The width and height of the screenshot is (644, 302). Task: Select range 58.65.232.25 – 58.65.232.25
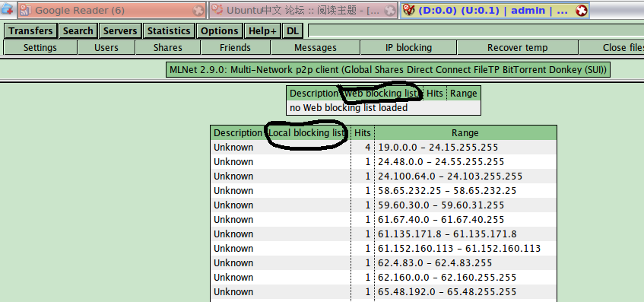click(447, 191)
